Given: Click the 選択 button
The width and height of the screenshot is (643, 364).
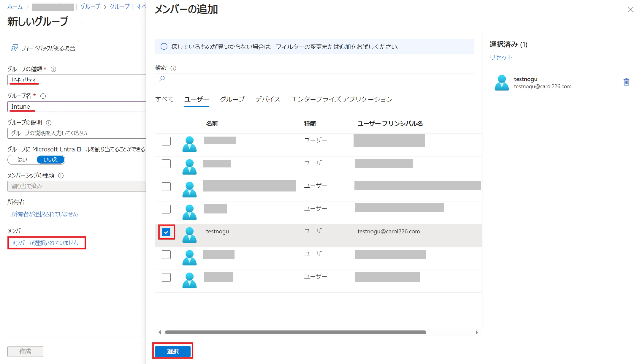Looking at the screenshot, I should pos(173,352).
